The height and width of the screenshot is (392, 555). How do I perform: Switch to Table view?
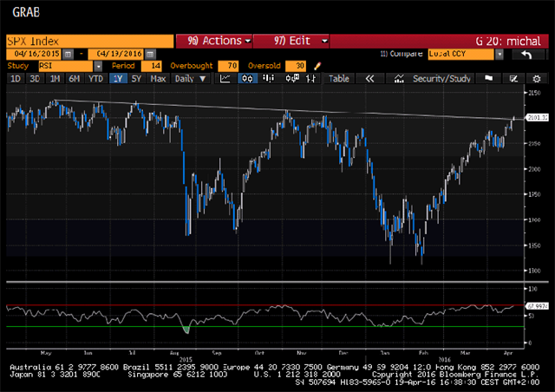[339, 79]
